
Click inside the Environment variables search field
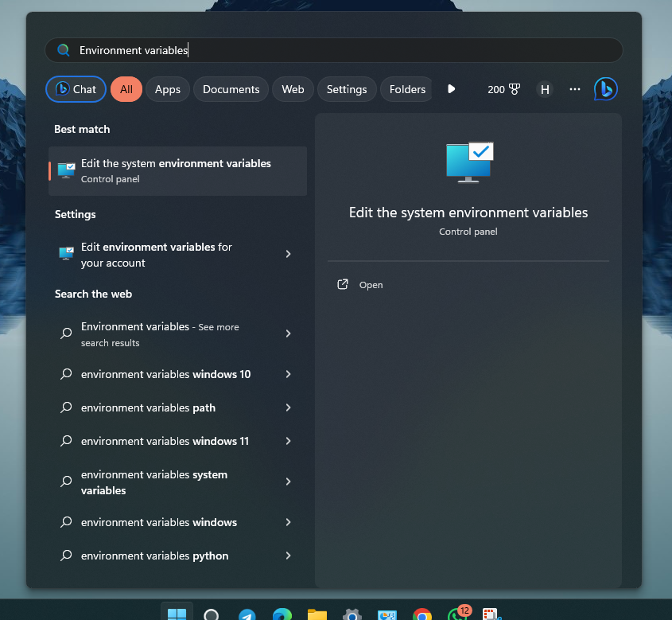(x=333, y=50)
